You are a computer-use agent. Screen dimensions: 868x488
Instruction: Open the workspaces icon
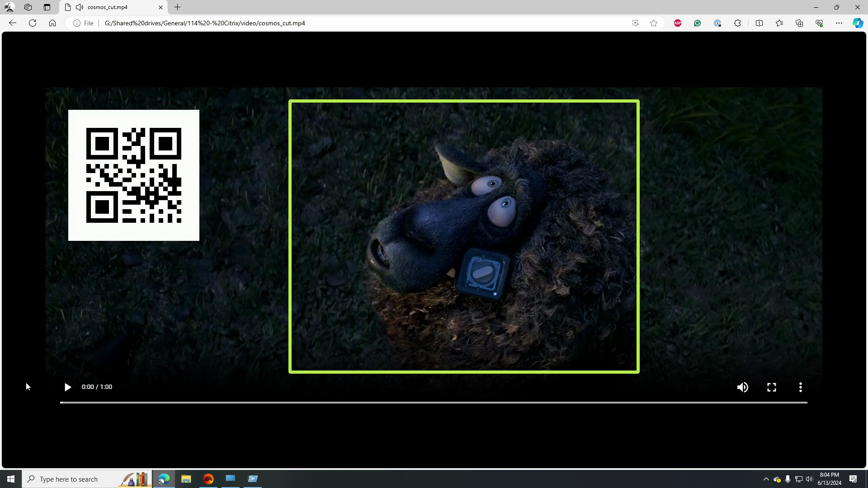[28, 7]
